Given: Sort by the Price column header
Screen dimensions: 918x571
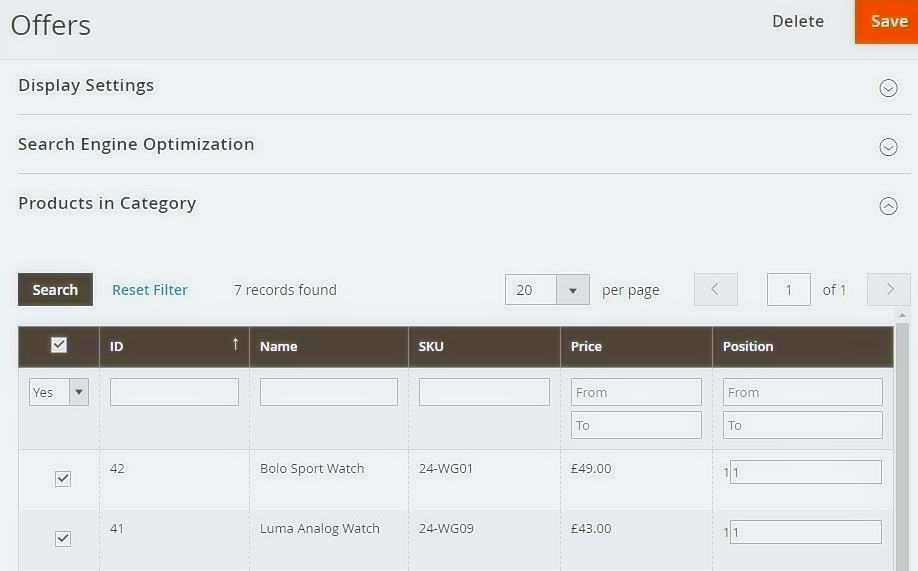Looking at the screenshot, I should click(x=587, y=346).
